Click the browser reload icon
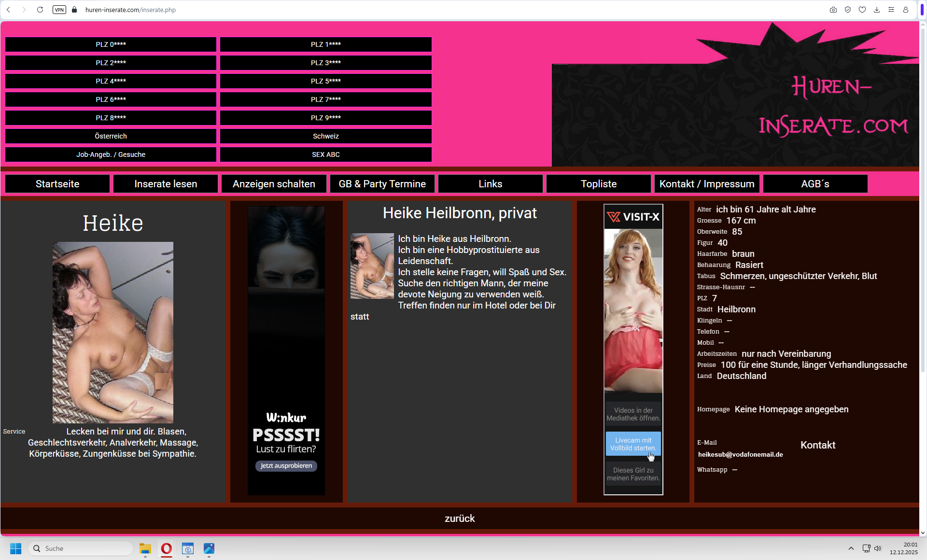The width and height of the screenshot is (927, 560). click(40, 10)
